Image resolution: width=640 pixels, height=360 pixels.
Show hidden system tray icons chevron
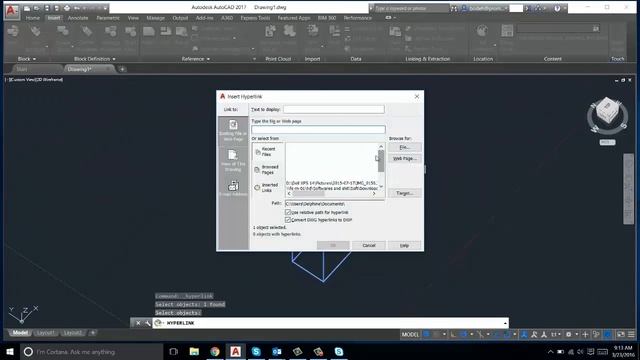pyautogui.click(x=550, y=351)
